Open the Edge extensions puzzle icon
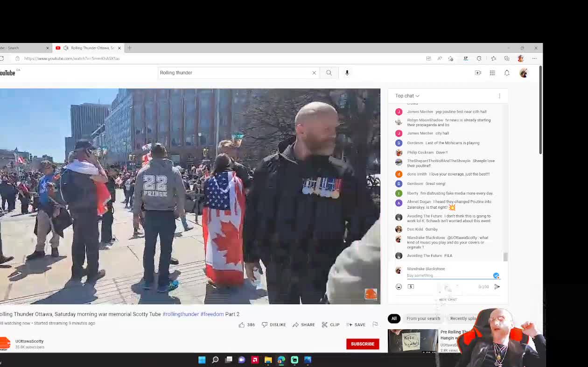588x367 pixels. [479, 58]
